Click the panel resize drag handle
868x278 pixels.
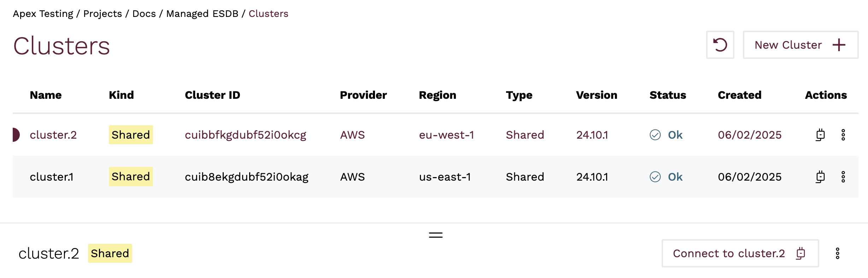[435, 235]
